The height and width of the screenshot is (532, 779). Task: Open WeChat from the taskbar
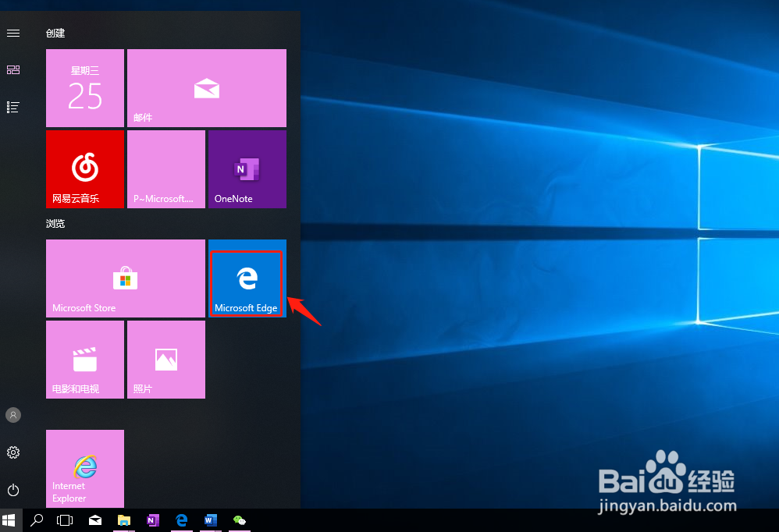(240, 520)
